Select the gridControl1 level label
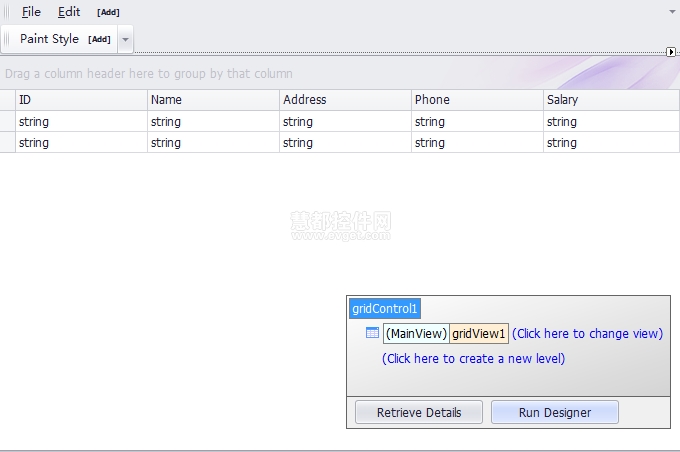The image size is (680, 452). [385, 308]
